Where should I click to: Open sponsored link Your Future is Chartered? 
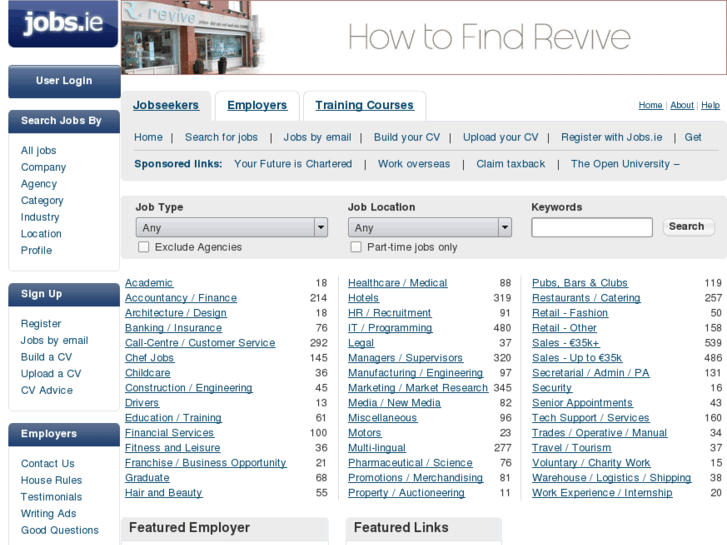pyautogui.click(x=293, y=164)
